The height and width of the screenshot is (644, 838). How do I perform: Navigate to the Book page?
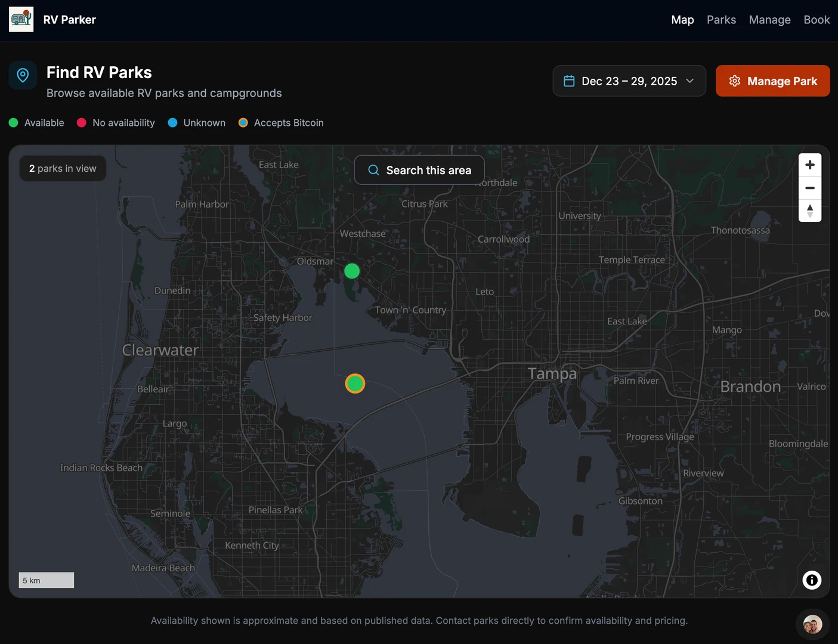(x=816, y=20)
